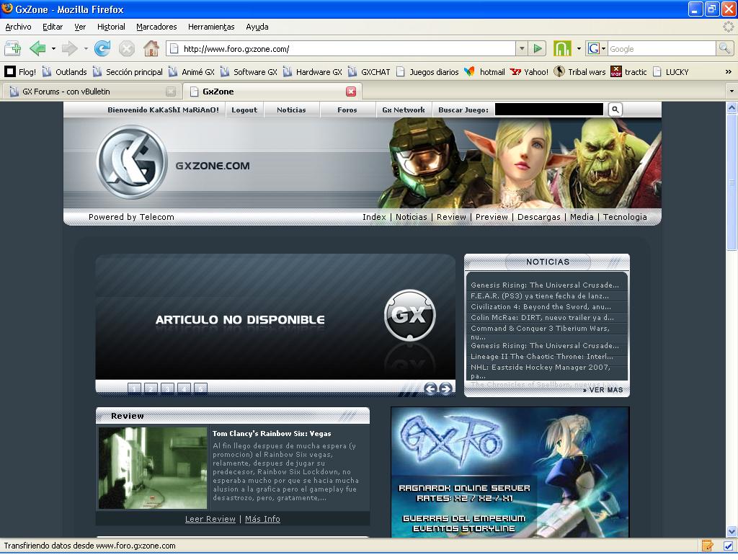Click the notepad icon in the status bar
The height and width of the screenshot is (560, 738).
[707, 546]
